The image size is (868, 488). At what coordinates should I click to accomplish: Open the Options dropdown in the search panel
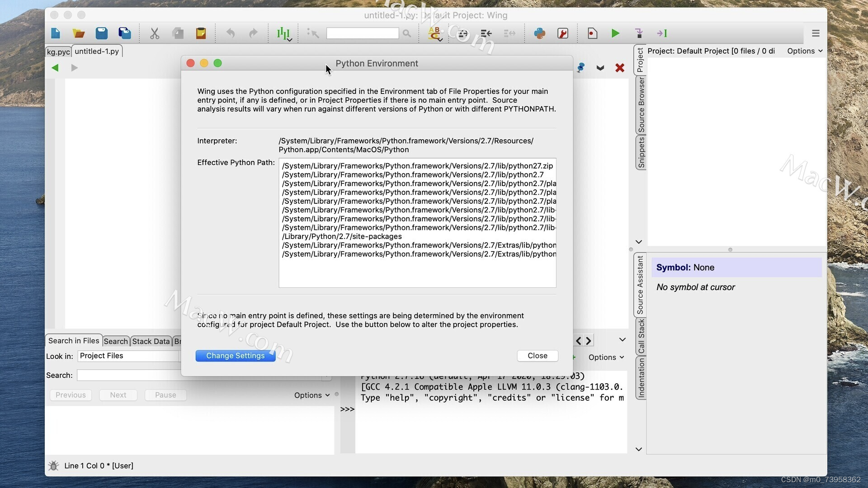312,395
